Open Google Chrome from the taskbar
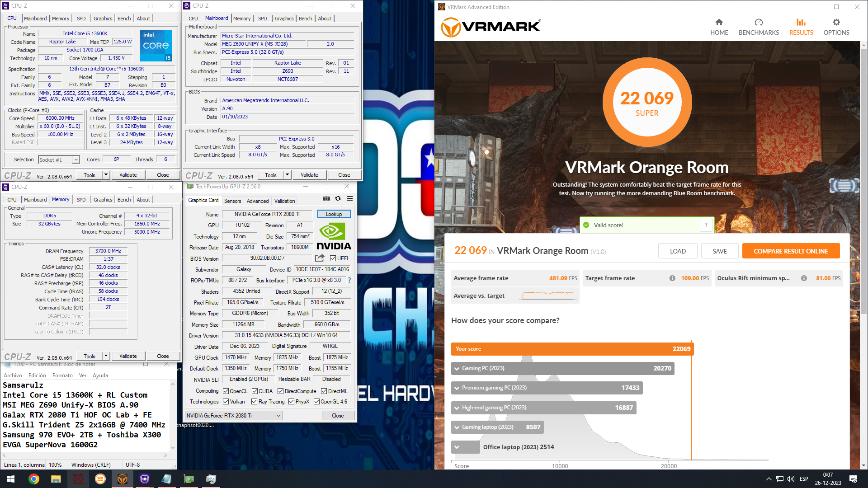The height and width of the screenshot is (488, 868). [x=33, y=479]
